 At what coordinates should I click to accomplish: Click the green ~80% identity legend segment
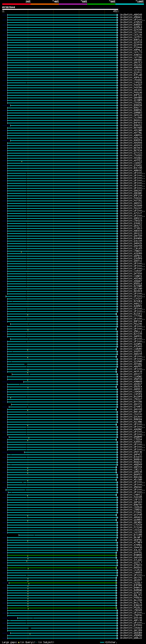[101, 4]
